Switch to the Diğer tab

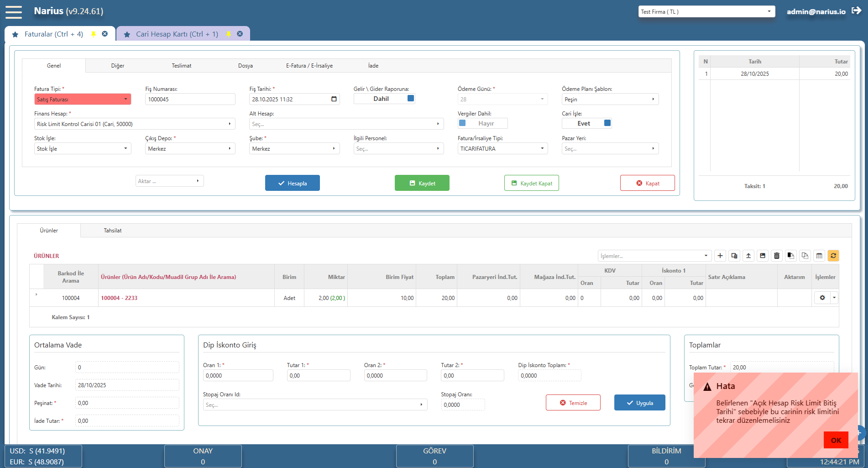pyautogui.click(x=118, y=66)
